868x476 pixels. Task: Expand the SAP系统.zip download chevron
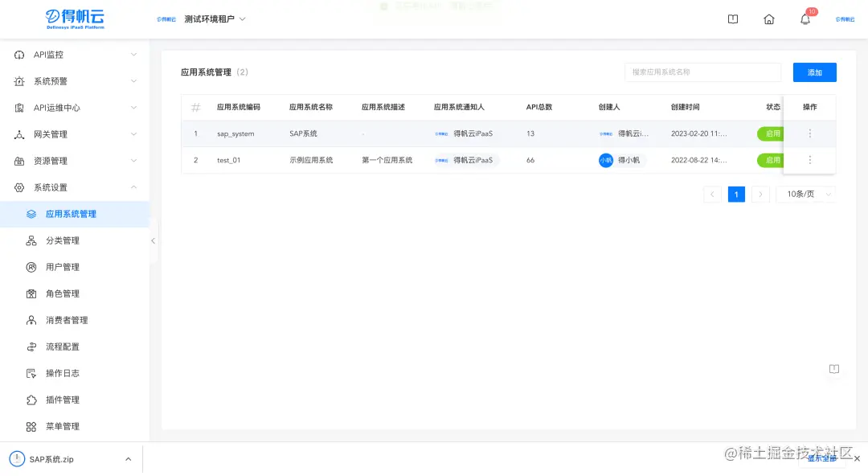(x=128, y=458)
